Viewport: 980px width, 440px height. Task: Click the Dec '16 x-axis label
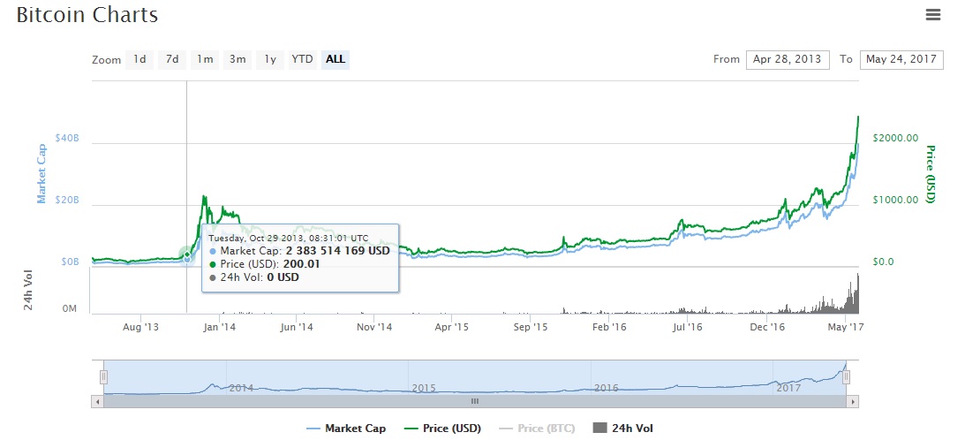767,327
